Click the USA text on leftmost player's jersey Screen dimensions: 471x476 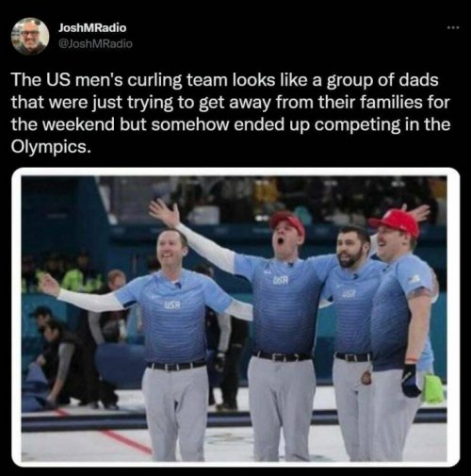point(172,304)
